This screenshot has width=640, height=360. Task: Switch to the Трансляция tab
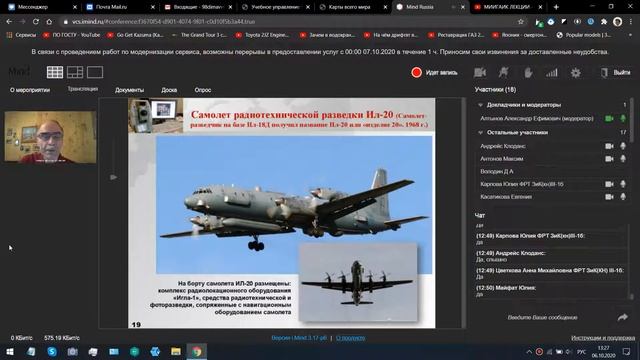[82, 89]
